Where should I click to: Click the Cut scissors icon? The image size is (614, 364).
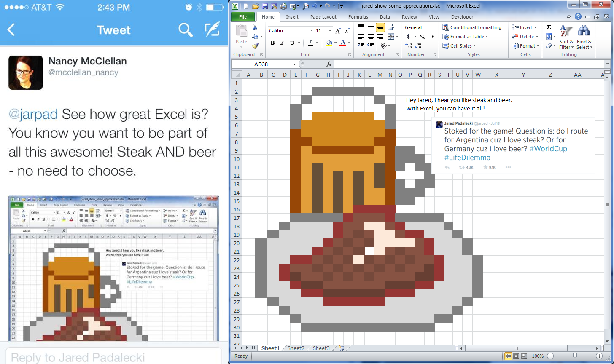255,27
